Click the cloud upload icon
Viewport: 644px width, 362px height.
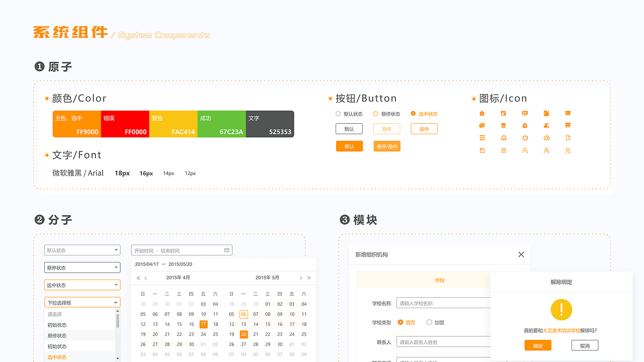(x=547, y=138)
